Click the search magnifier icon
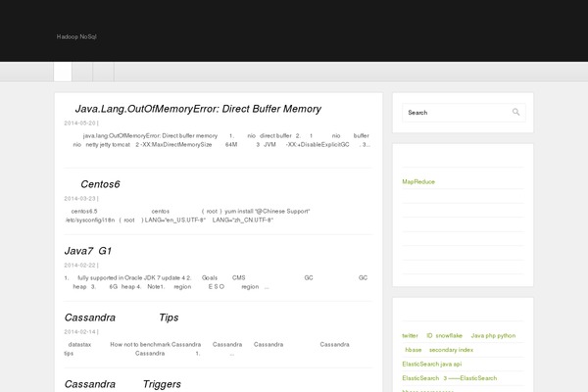Image resolution: width=588 pixels, height=392 pixels. tap(516, 112)
